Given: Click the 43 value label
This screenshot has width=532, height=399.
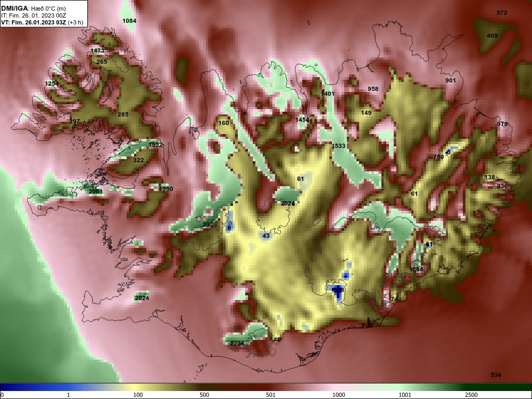Looking at the screenshot, I should [266, 236].
